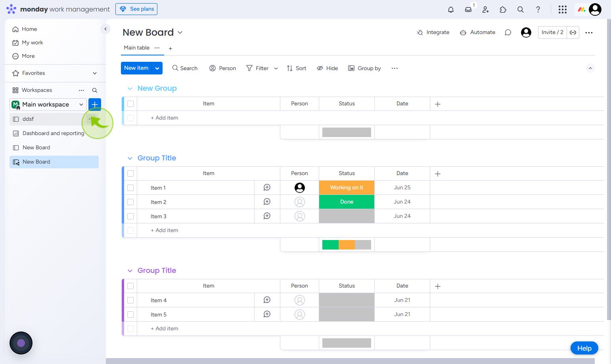611x364 pixels.
Task: Open board discussion speech bubble icon
Action: coord(508,32)
